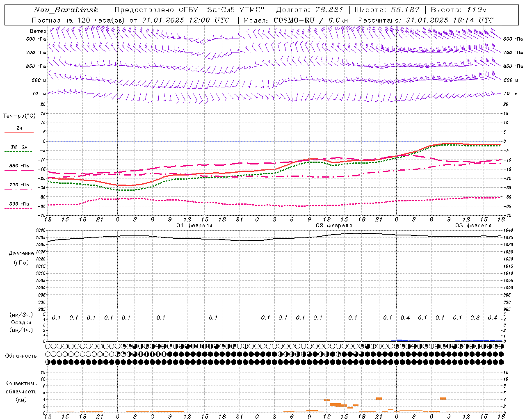The height and width of the screenshot is (420, 525).
Task: Select the "Высота: 119м" elevation text
Action: point(459,10)
